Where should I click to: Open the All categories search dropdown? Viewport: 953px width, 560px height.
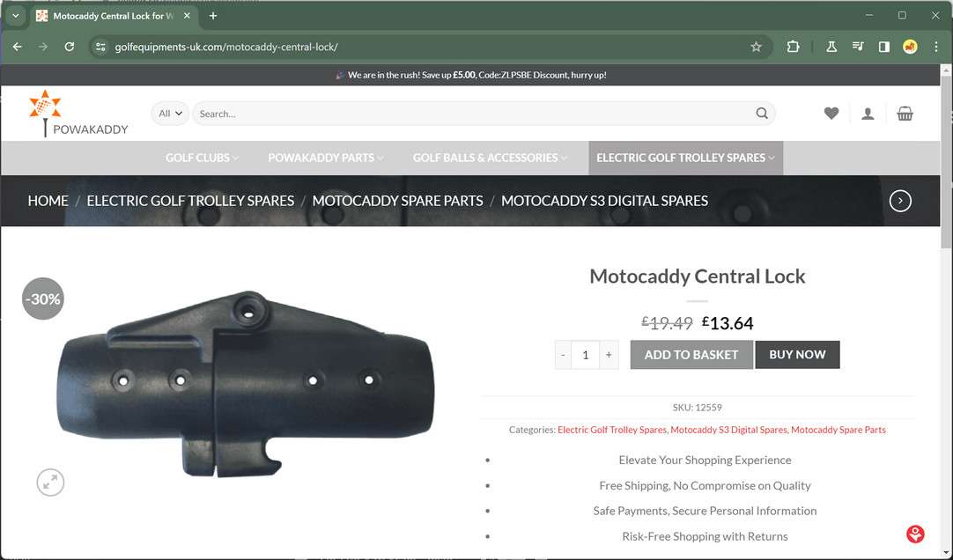(x=170, y=114)
